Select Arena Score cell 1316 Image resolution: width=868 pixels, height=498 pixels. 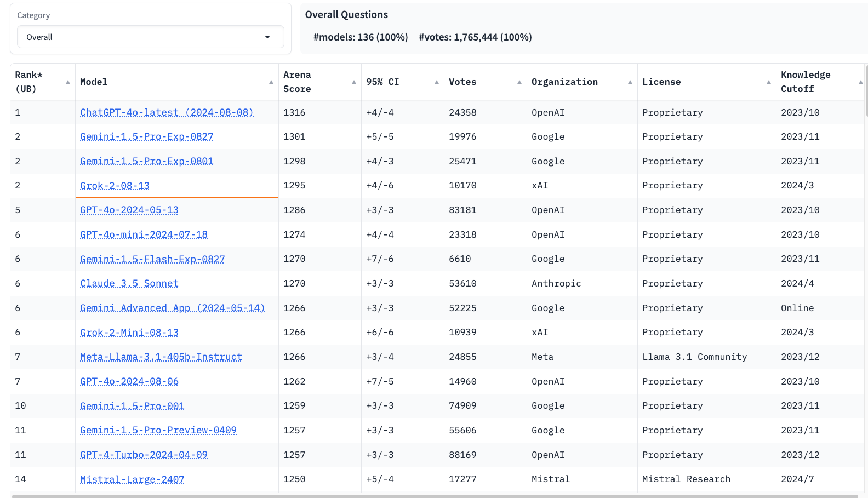click(320, 112)
